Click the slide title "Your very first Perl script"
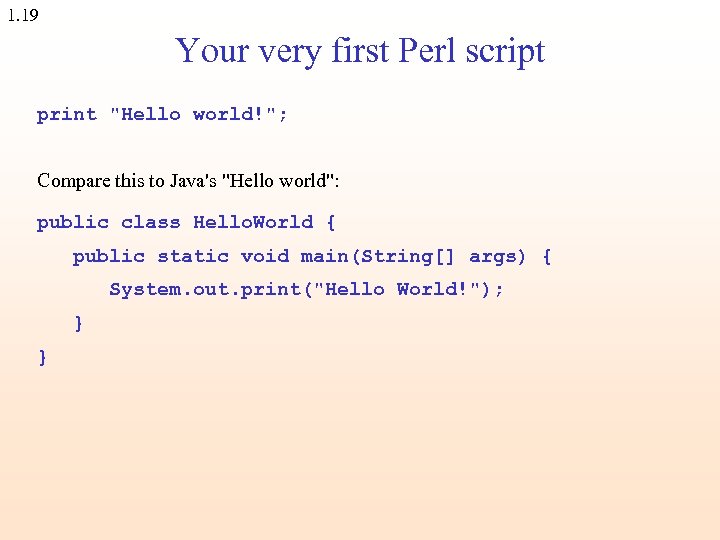 click(360, 50)
